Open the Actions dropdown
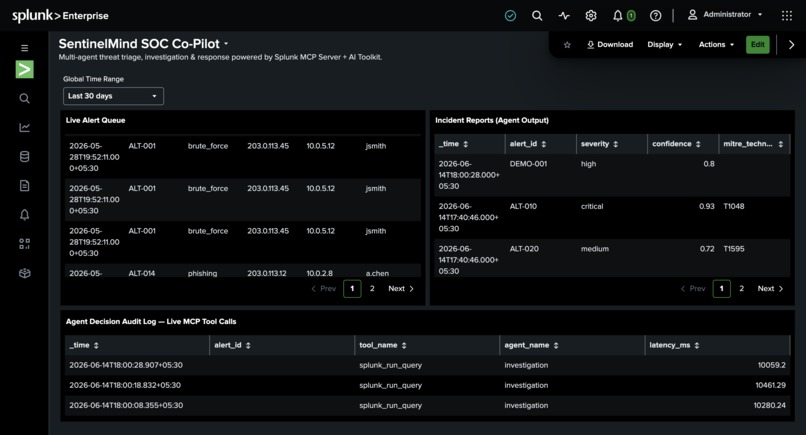This screenshot has width=806, height=435. pos(717,45)
